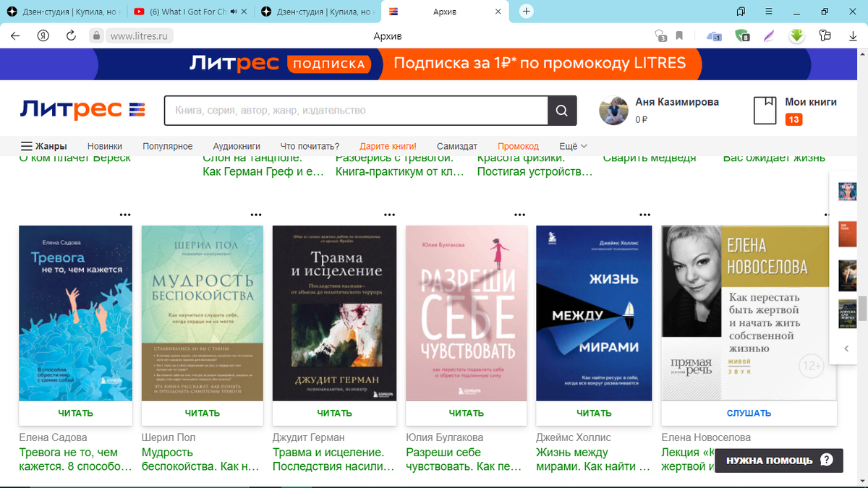Screen dimensions: 868x488
Task: Click the page vertical scrollbar thumb
Action: (862, 309)
